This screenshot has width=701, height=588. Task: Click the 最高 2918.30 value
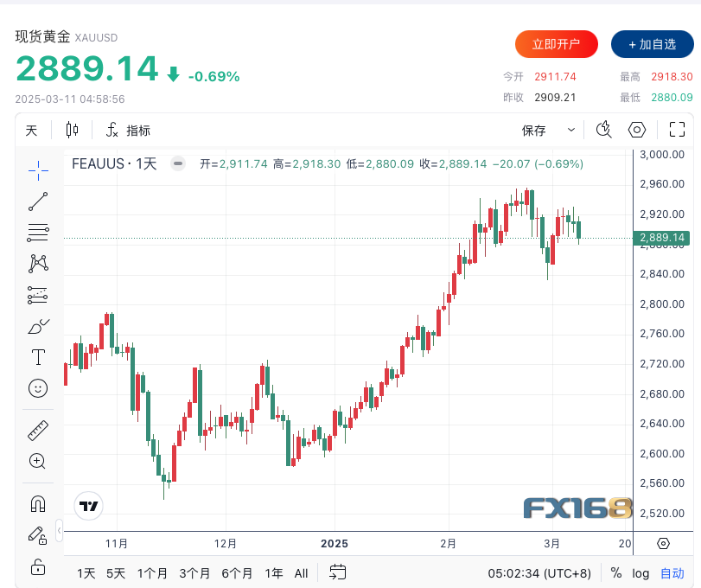click(672, 77)
